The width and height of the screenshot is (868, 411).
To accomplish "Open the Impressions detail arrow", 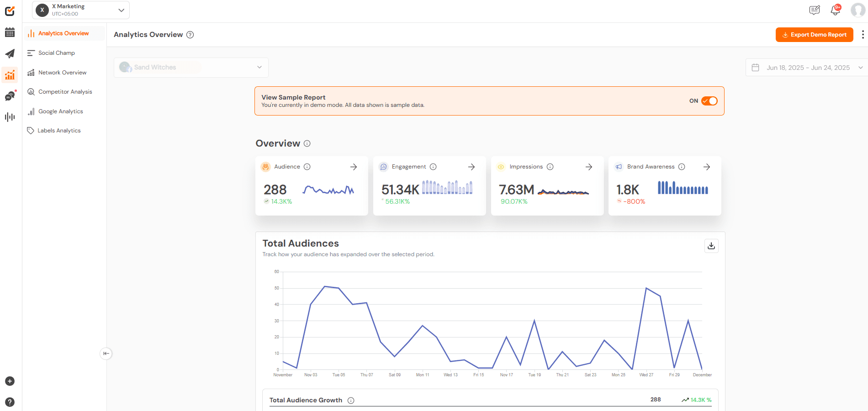I will (x=588, y=167).
